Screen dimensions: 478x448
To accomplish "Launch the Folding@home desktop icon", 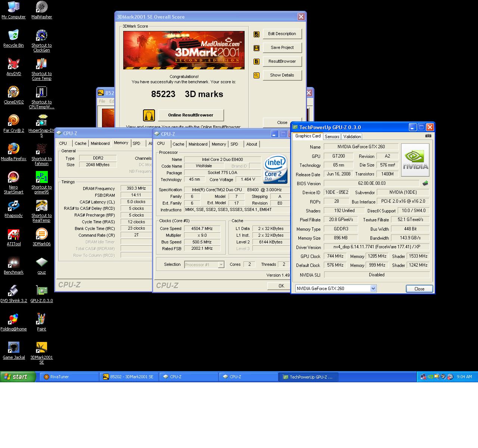I will coord(13,322).
